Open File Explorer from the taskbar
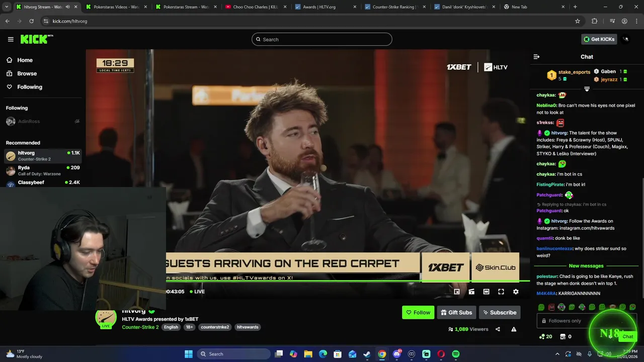The image size is (644, 362). [308, 354]
